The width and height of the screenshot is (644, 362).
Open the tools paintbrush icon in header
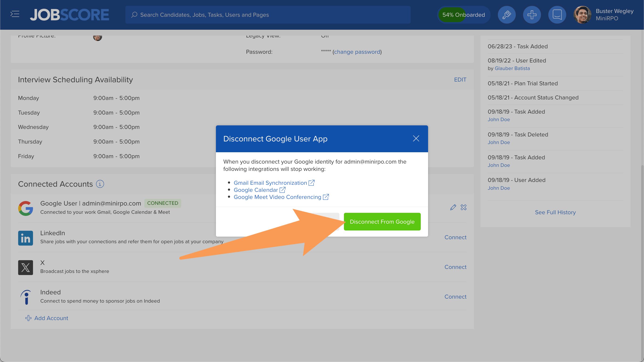pos(507,15)
